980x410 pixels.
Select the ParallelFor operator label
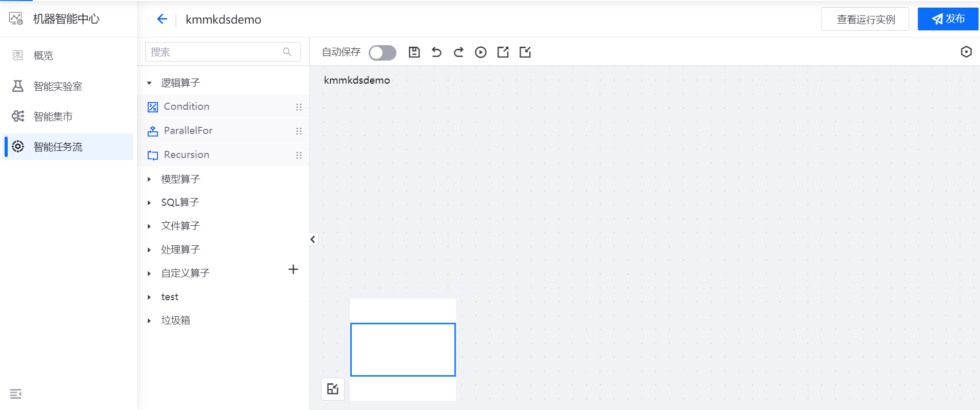click(188, 130)
